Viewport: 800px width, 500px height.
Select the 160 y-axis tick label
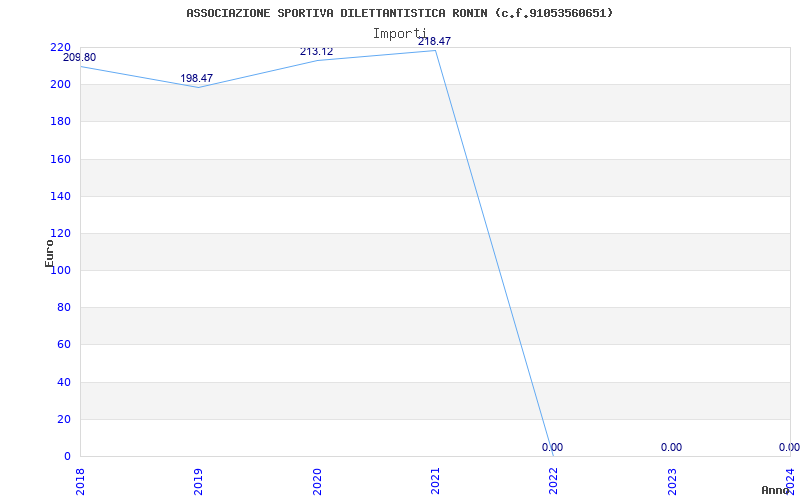click(60, 159)
